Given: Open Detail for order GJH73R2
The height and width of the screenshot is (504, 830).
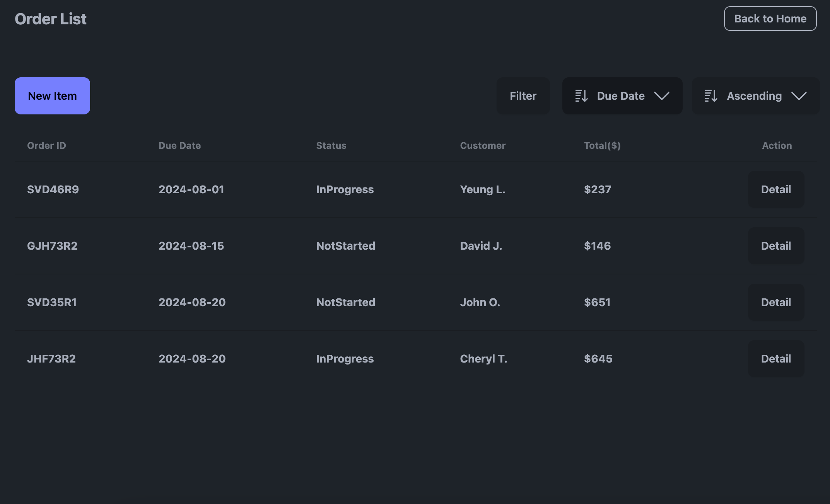Looking at the screenshot, I should click(x=775, y=246).
